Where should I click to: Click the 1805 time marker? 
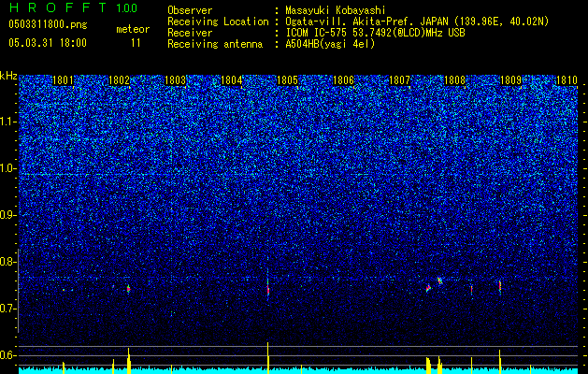(x=287, y=80)
